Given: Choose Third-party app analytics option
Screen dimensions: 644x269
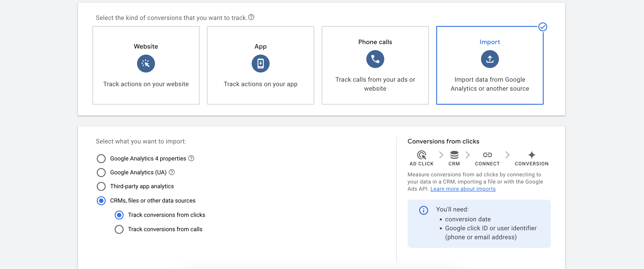Looking at the screenshot, I should 101,186.
